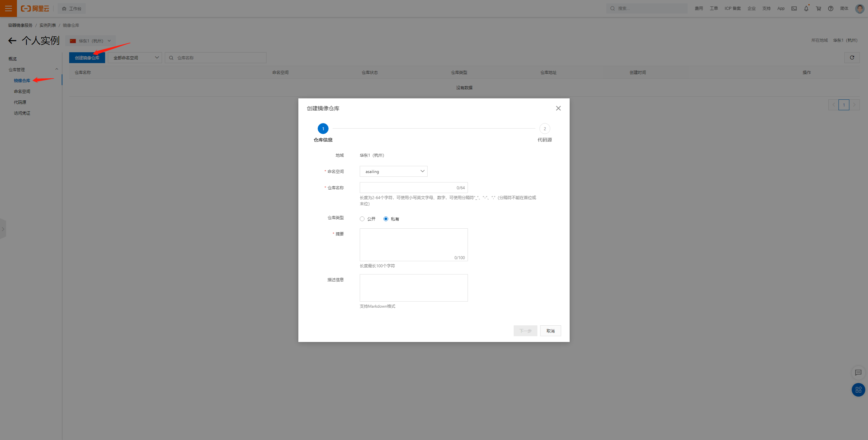
Task: Open the 华东1（杭州） region selector
Action: (x=91, y=41)
